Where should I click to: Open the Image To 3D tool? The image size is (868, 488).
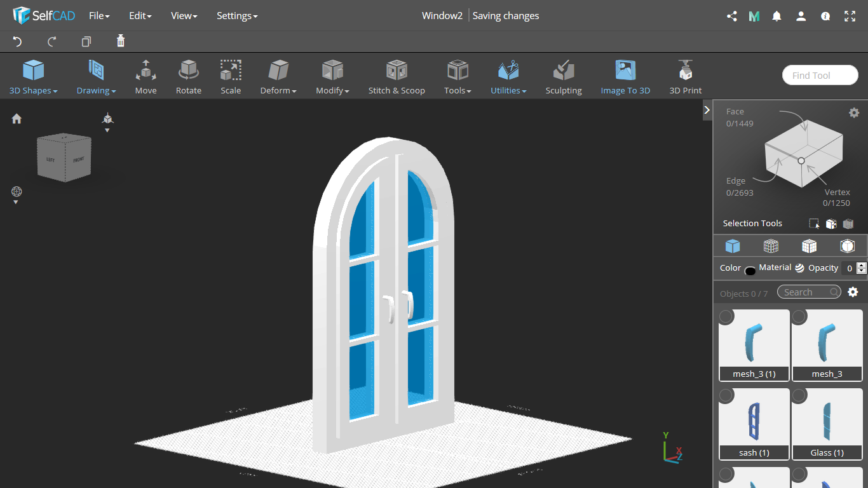[x=625, y=78]
